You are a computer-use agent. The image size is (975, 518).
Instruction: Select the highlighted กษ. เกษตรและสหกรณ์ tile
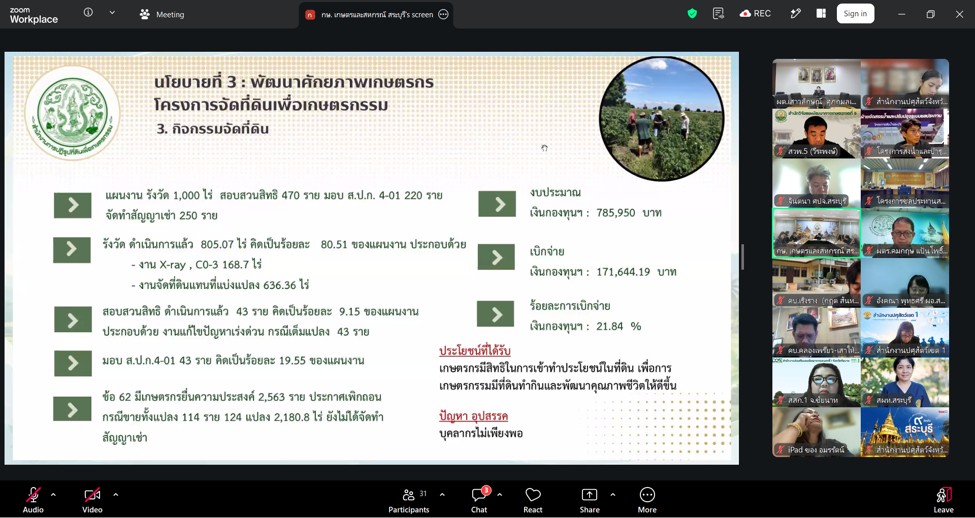tap(816, 233)
